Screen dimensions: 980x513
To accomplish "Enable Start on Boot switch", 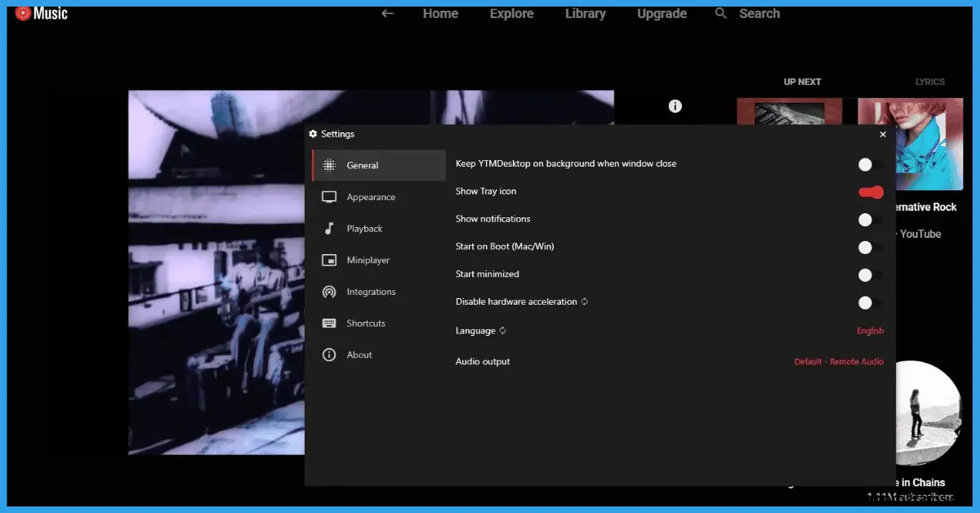I will click(870, 248).
